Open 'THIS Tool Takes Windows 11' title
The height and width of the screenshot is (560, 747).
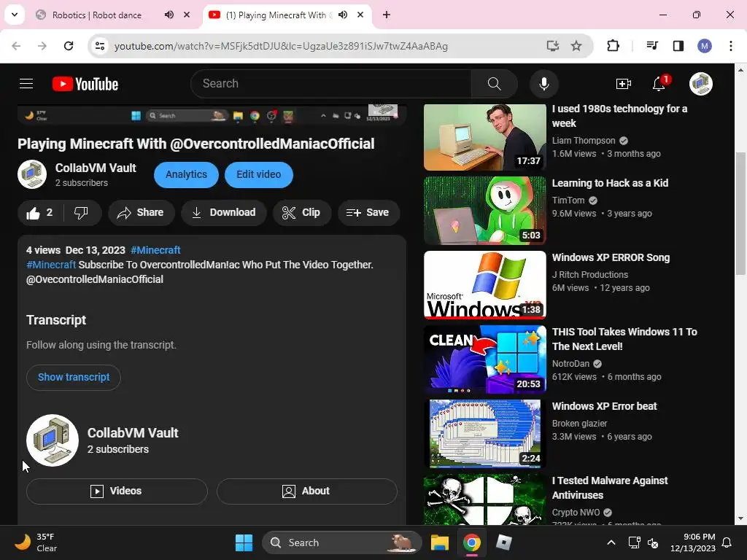[624, 339]
